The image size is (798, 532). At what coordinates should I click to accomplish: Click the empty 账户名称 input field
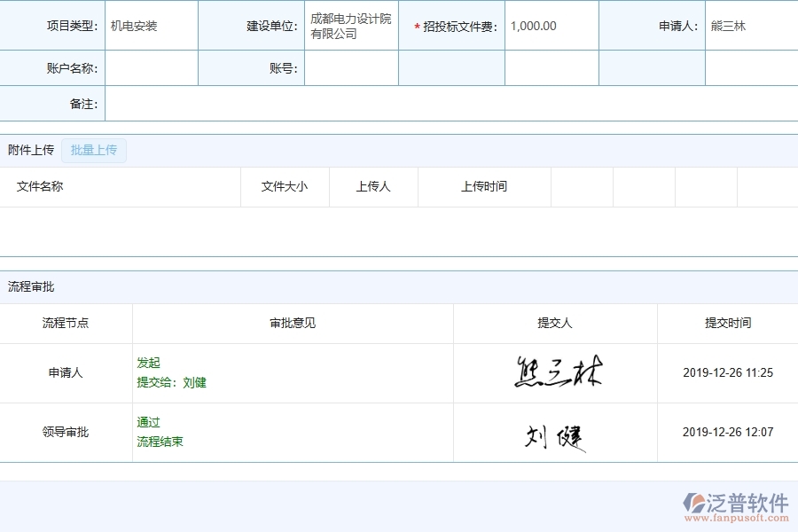coord(151,68)
